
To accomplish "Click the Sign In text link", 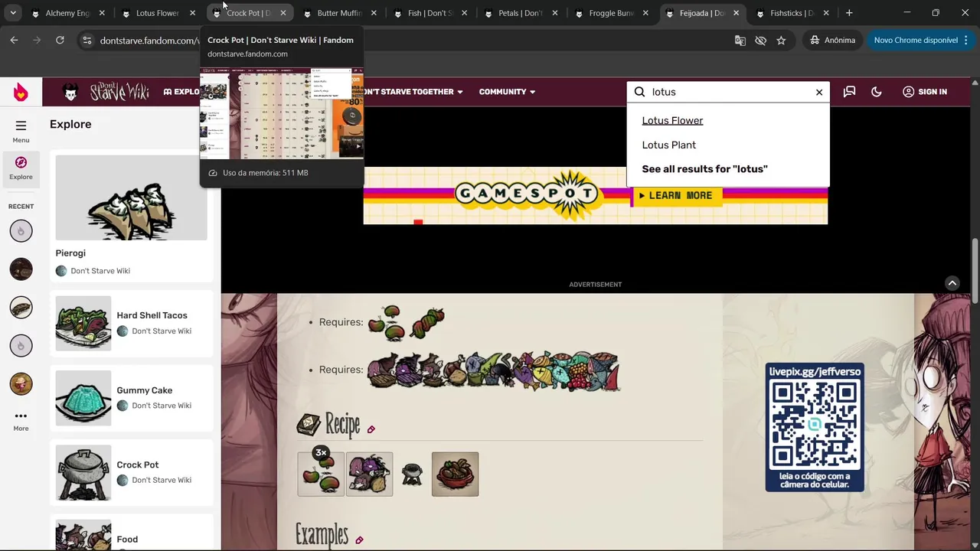I will pyautogui.click(x=933, y=92).
